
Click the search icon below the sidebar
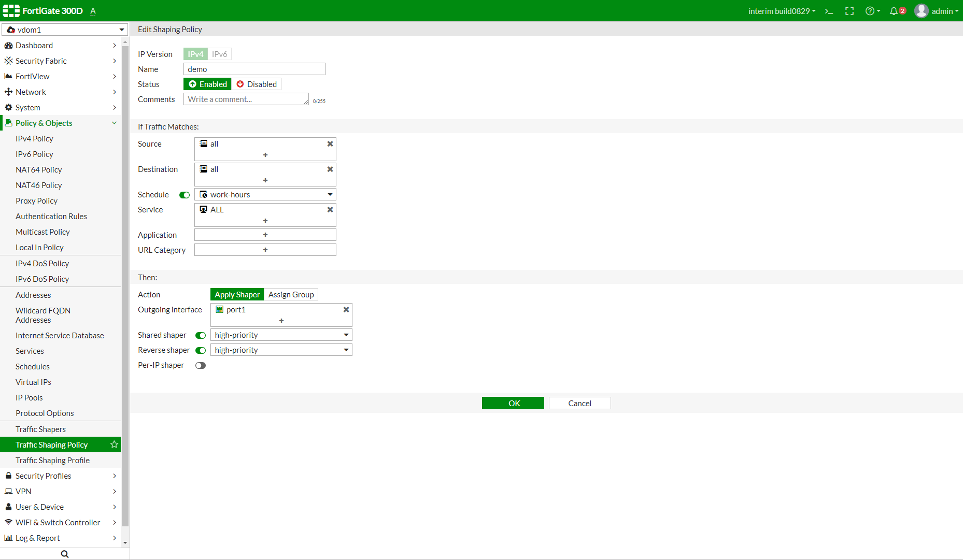[x=64, y=553]
